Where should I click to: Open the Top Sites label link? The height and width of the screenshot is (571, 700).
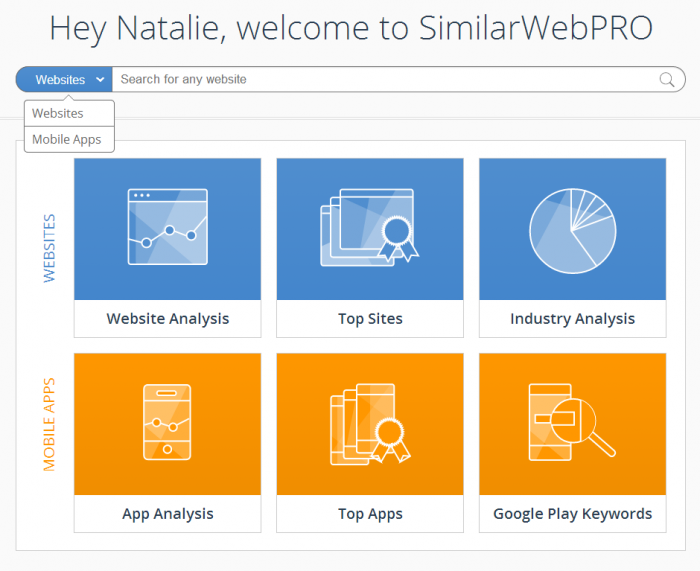click(370, 319)
